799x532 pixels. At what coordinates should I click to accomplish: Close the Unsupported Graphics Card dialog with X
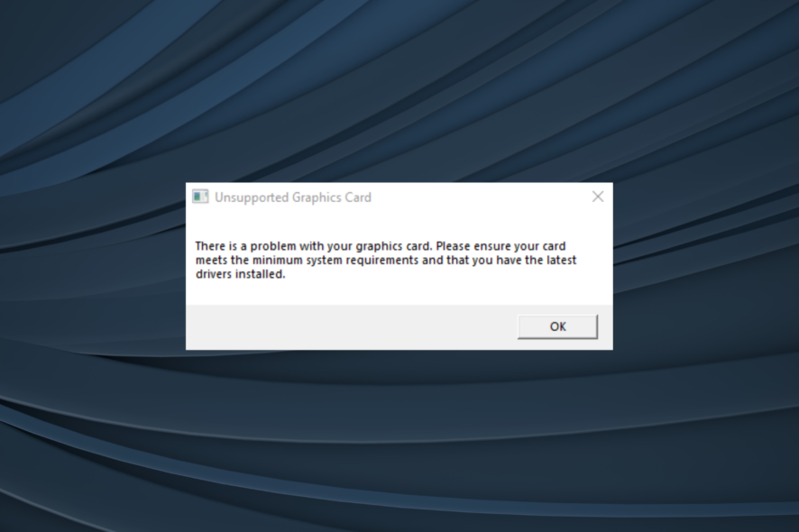(x=598, y=197)
